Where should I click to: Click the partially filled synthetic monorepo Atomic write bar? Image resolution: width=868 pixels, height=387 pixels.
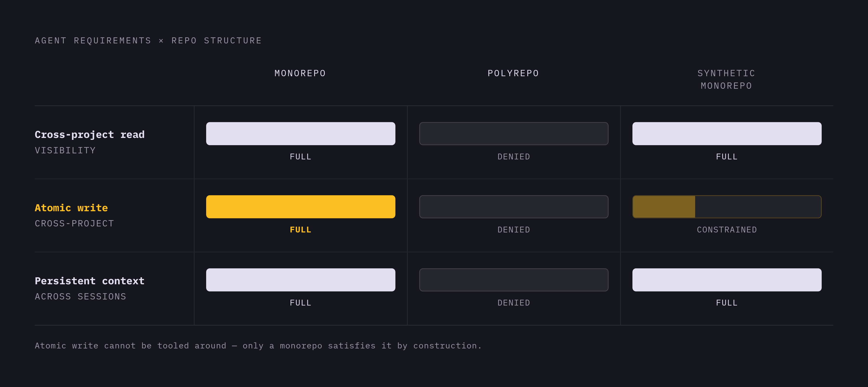click(727, 207)
